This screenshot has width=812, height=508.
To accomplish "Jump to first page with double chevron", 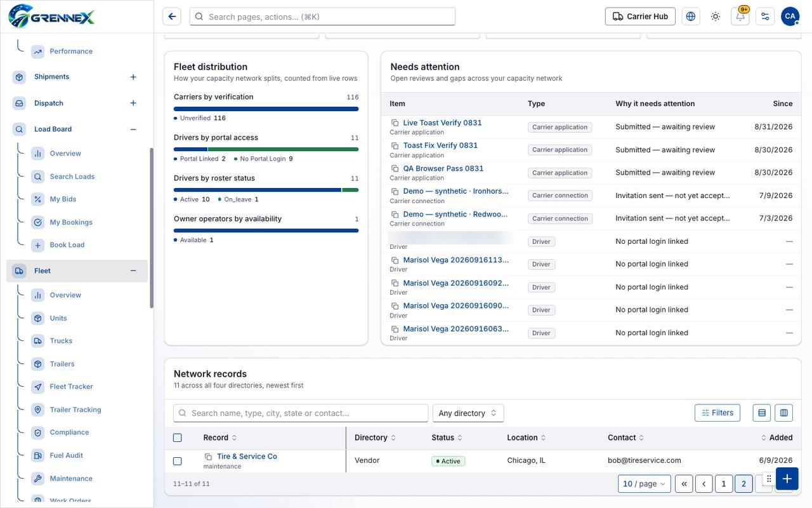I will tap(684, 484).
